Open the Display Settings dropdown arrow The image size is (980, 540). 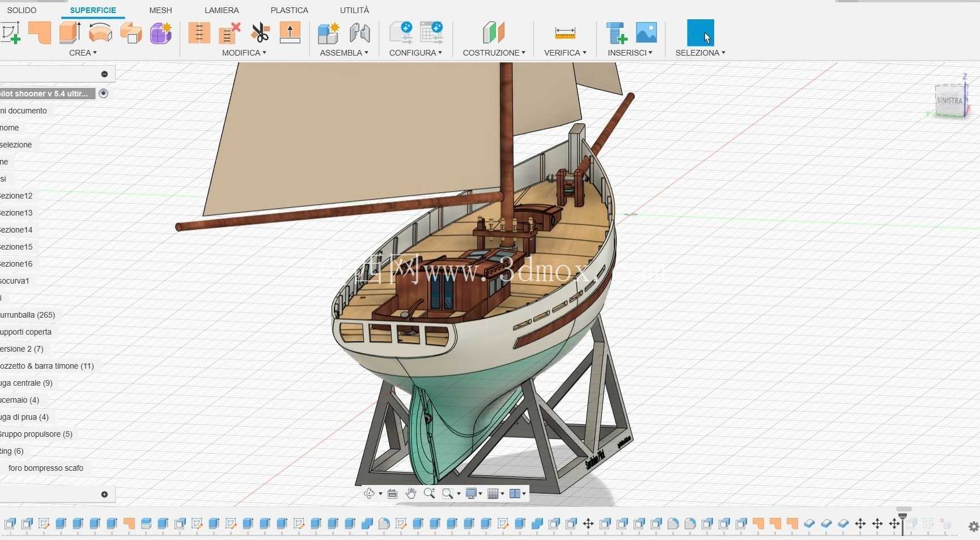pyautogui.click(x=481, y=494)
